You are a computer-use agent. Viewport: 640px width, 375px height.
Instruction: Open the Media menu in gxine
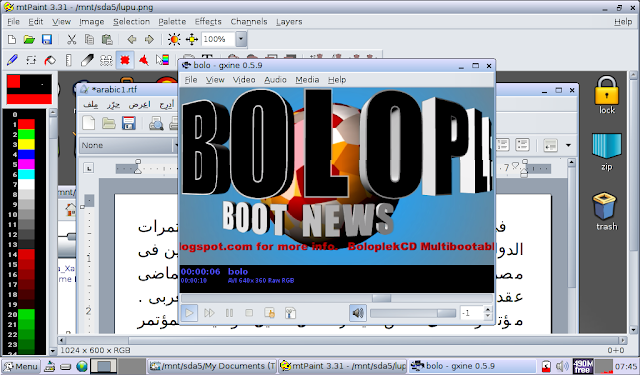307,80
